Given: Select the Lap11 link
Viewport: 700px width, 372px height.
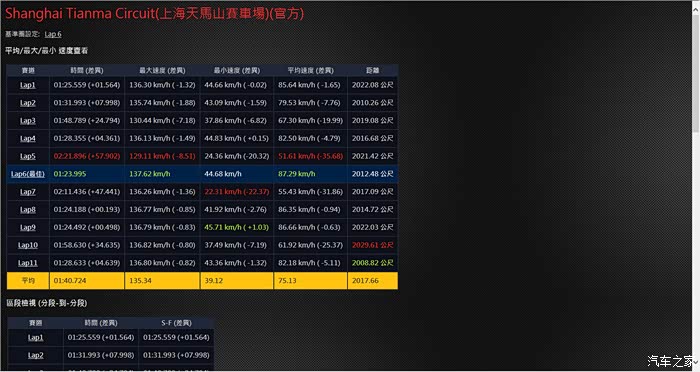Looking at the screenshot, I should [28, 263].
